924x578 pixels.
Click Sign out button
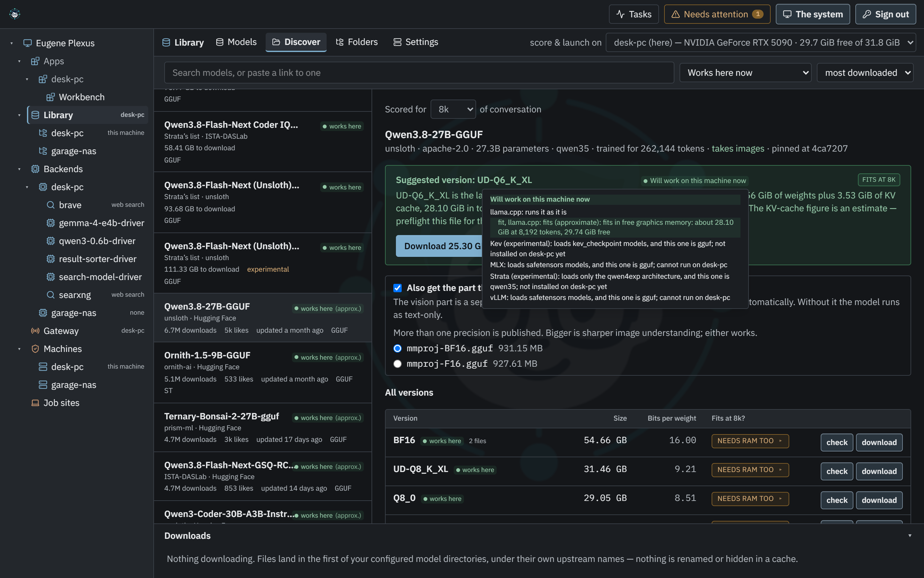(x=886, y=14)
